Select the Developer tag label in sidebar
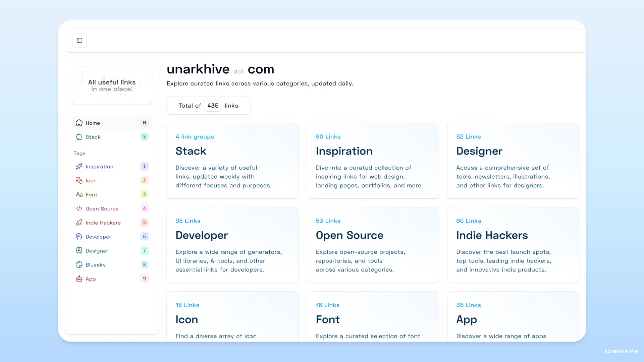Viewport: 644px width, 362px height. [x=98, y=237]
